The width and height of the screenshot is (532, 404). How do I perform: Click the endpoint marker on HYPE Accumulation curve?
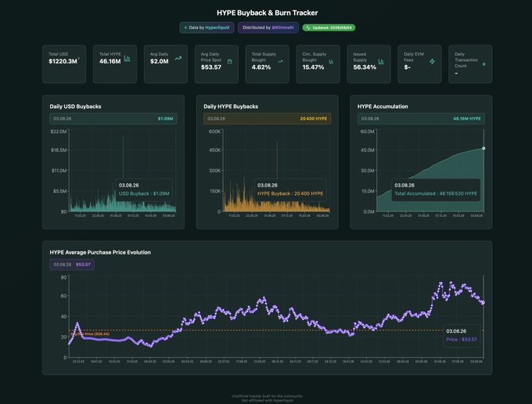(x=483, y=148)
